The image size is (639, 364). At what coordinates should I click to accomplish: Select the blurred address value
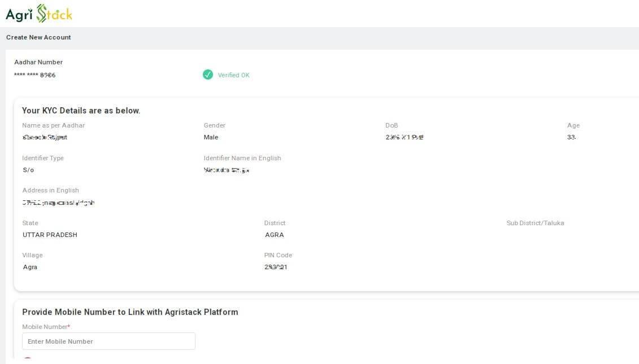(x=58, y=203)
